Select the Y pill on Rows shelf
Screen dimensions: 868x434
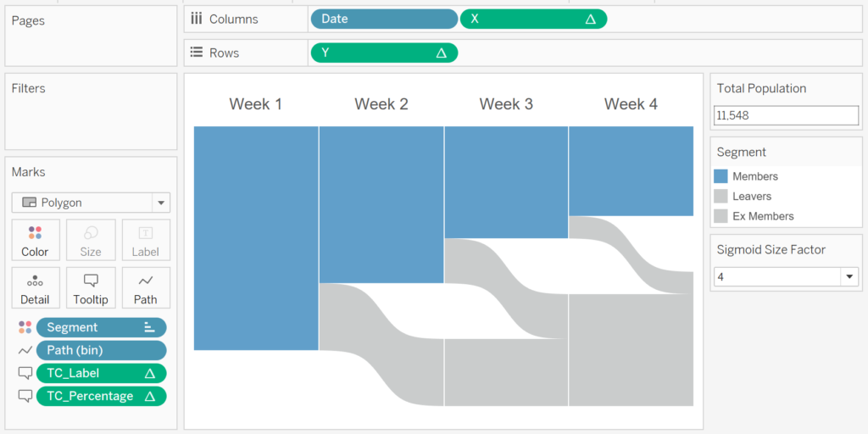click(x=384, y=53)
